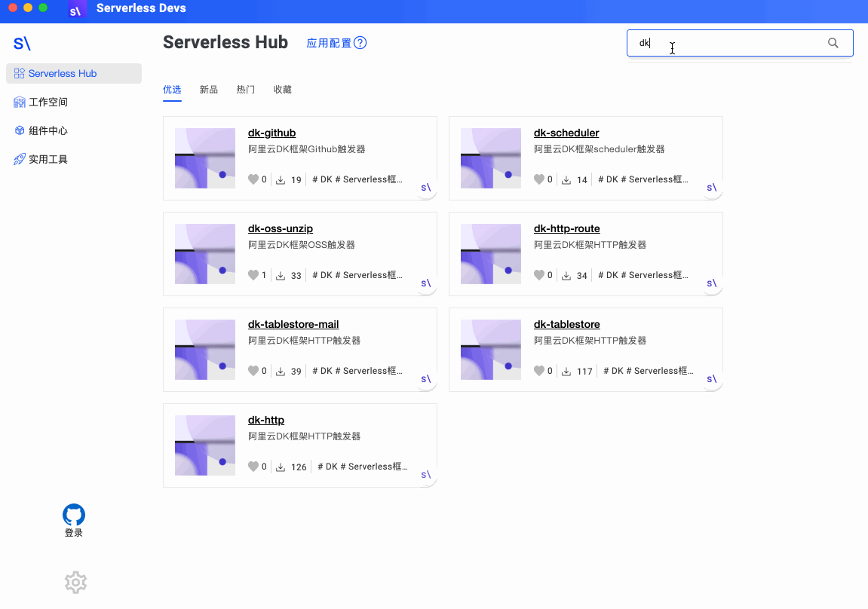Click the Serverless Devs title bar app icon
Screen dimensions: 868x609
pyautogui.click(x=77, y=9)
